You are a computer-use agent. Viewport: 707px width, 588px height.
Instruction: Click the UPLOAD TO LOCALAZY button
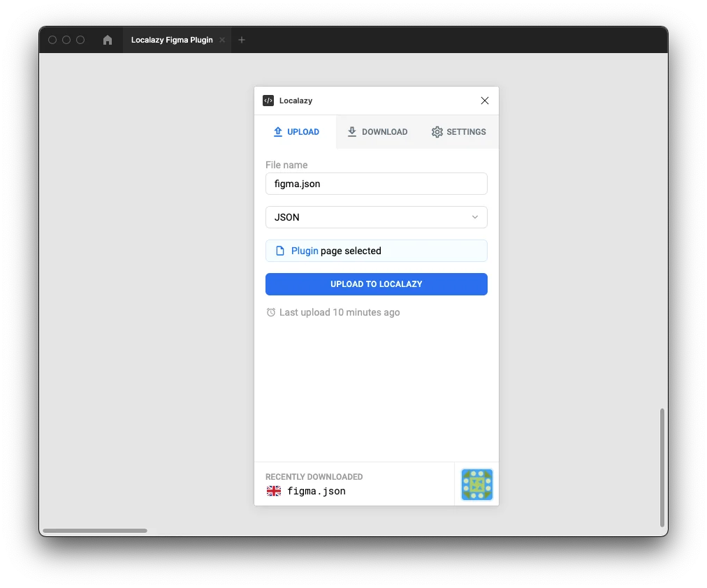(x=376, y=284)
